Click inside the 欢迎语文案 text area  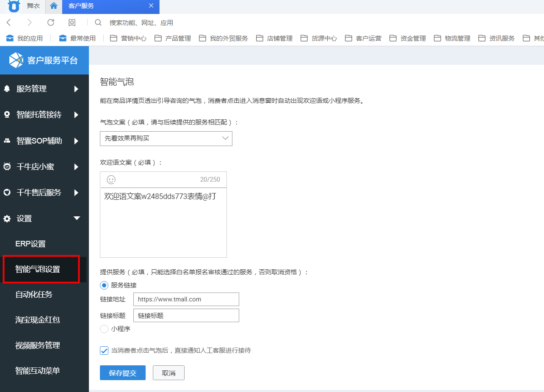tap(163, 222)
